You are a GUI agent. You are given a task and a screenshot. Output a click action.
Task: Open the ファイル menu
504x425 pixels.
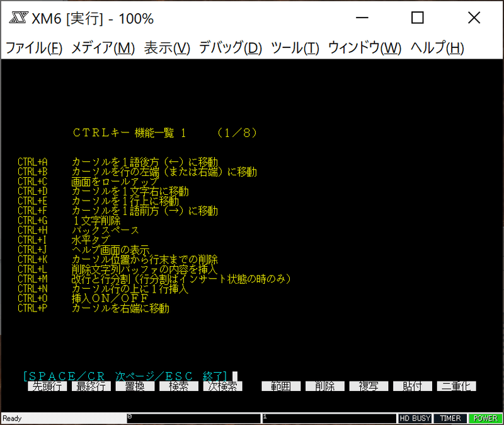28,47
